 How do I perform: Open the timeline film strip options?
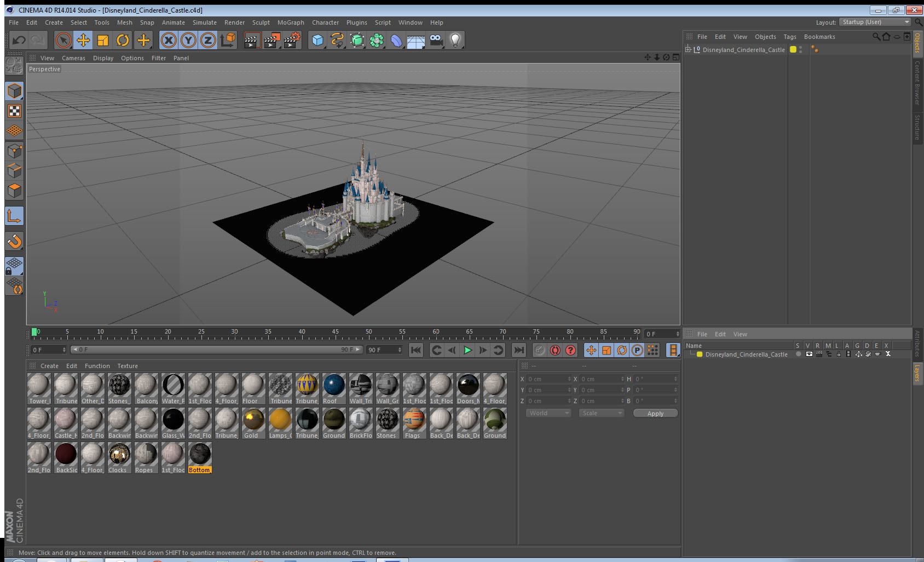click(x=673, y=350)
